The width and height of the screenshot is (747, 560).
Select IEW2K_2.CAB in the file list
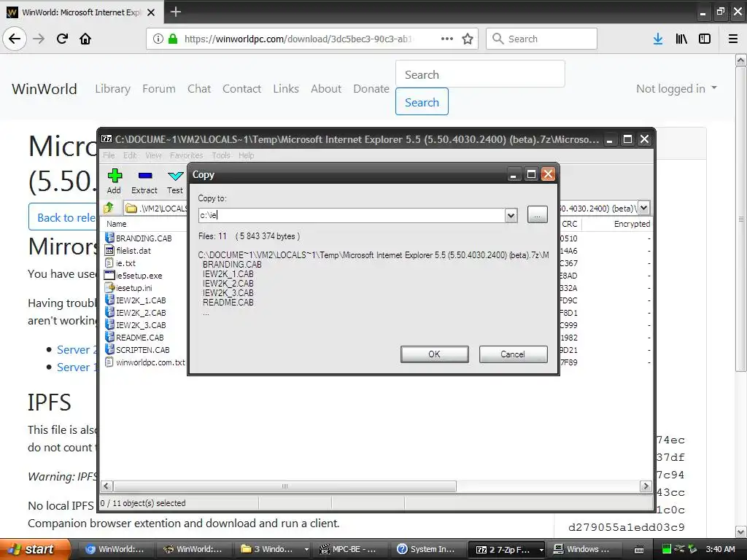pyautogui.click(x=141, y=312)
